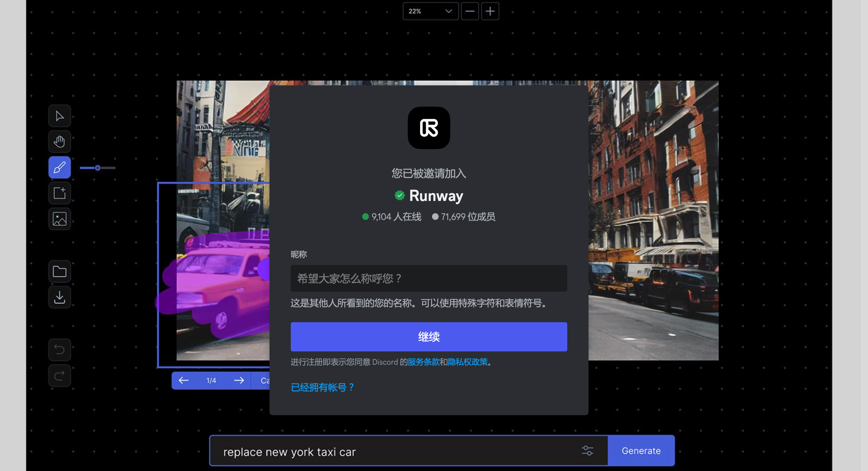Viewport: 868px width, 471px height.
Task: Open the image insert tool
Action: pyautogui.click(x=59, y=219)
